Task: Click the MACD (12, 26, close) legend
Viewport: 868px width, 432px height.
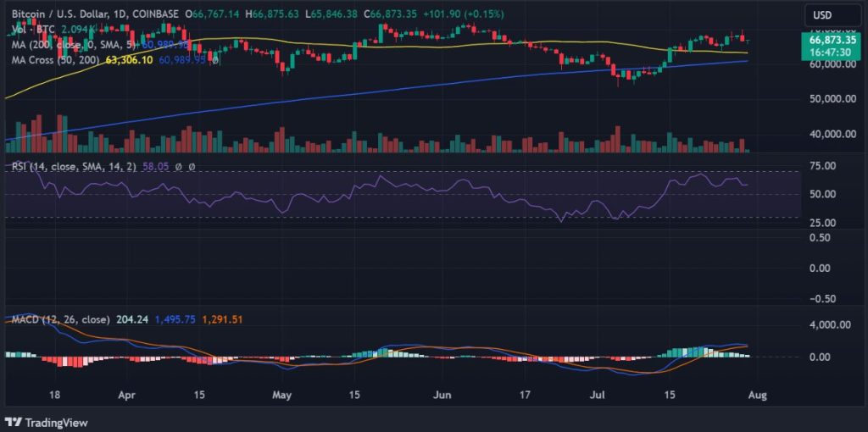Action: click(60, 319)
